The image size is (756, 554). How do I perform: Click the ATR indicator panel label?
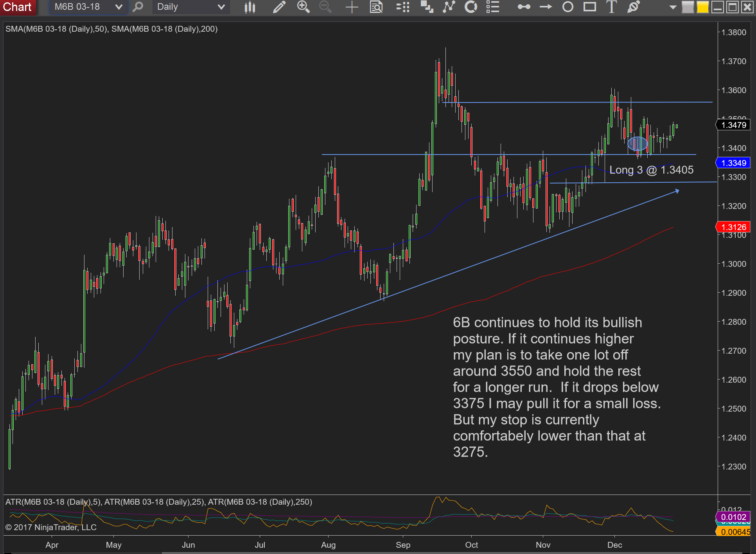159,502
